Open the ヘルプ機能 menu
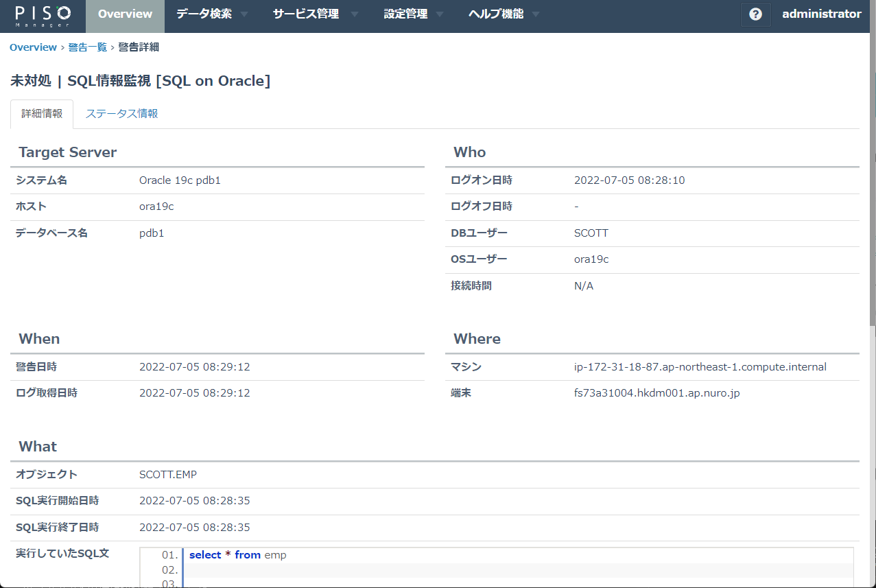This screenshot has height=588, width=876. (495, 14)
